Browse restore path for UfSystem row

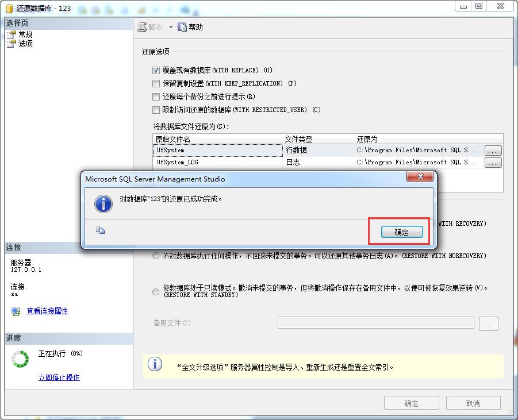point(493,151)
